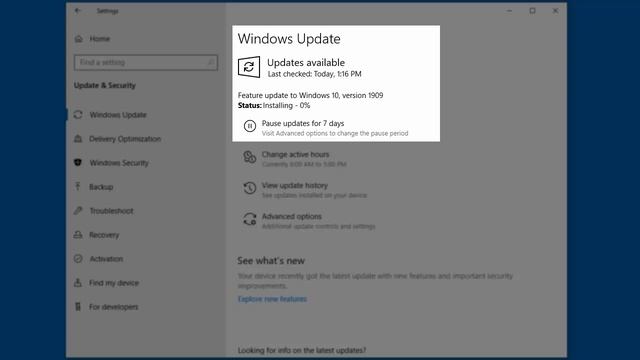Click Status: Installing - 0% text
This screenshot has width=640, height=360.
274,105
